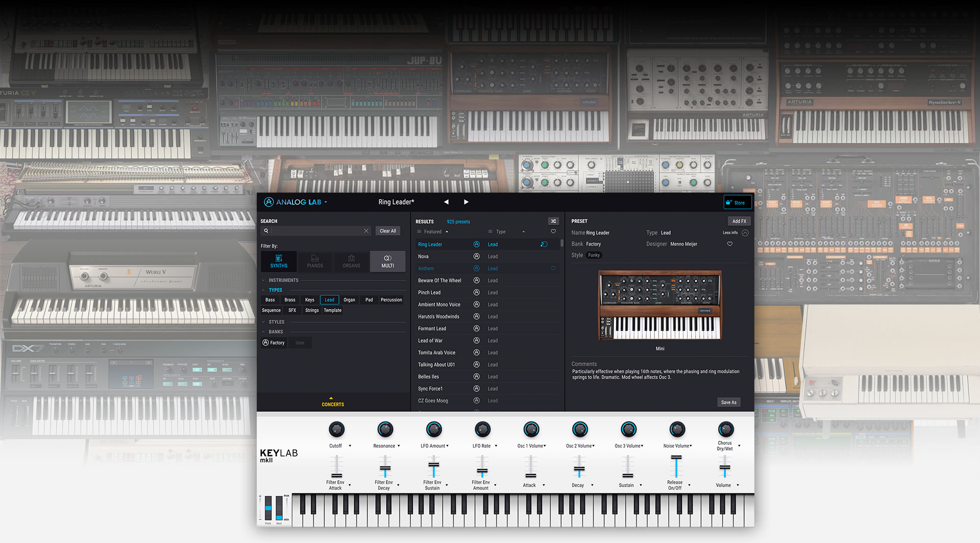Toggle the Lead type filter chip
This screenshot has height=543, width=980.
(329, 299)
